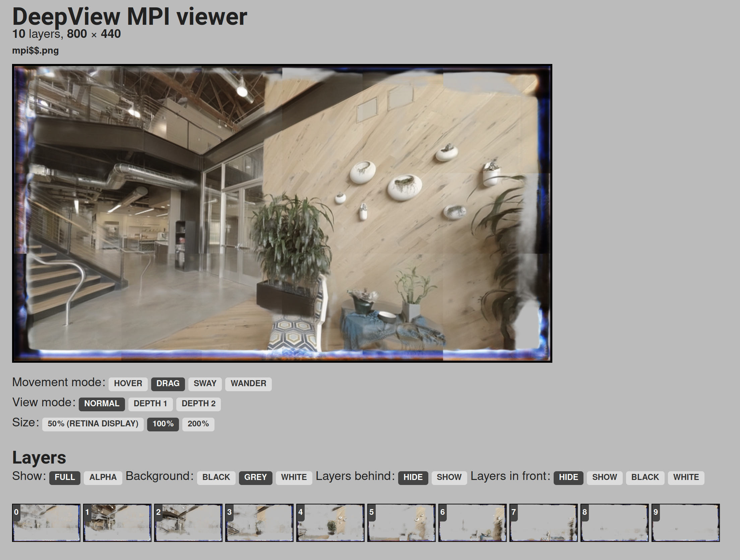Screen dimensions: 740x560
Task: Show ALPHA channel for layers
Action: [x=103, y=477]
